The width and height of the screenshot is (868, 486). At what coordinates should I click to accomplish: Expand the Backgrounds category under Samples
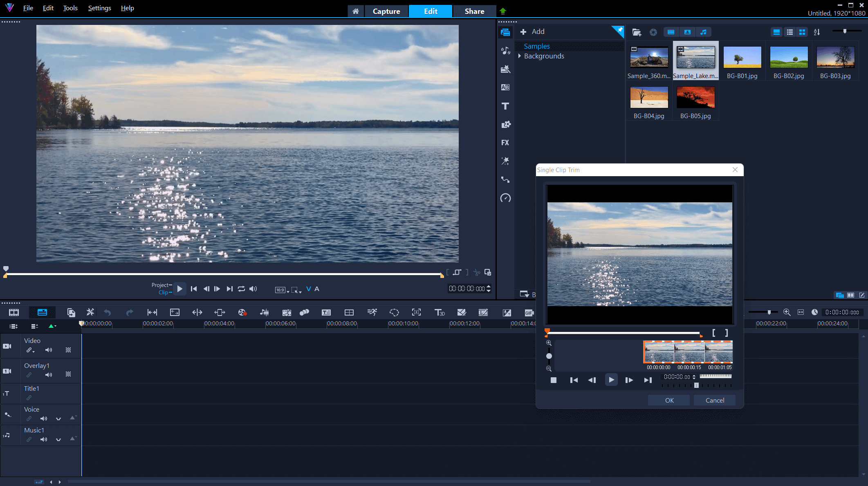pyautogui.click(x=519, y=56)
